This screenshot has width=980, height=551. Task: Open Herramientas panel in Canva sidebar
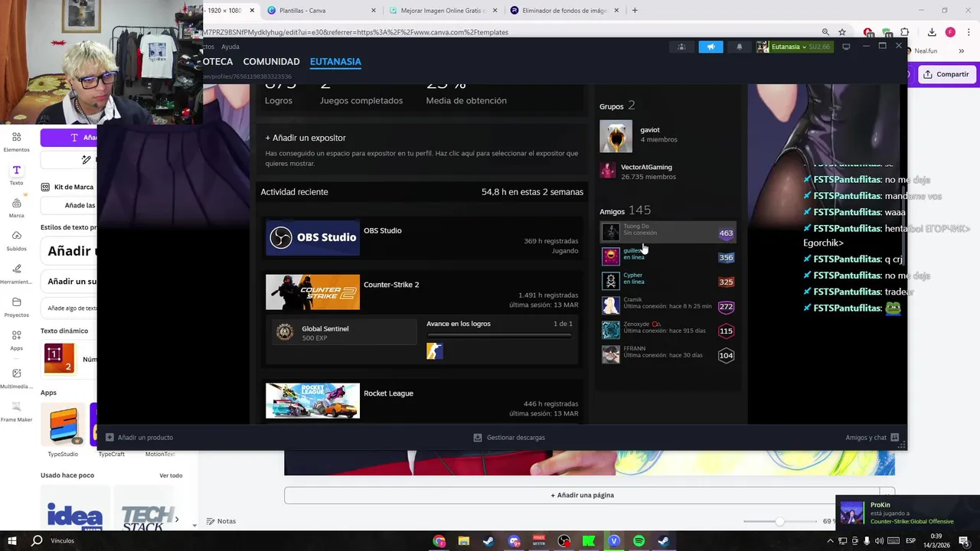click(16, 274)
